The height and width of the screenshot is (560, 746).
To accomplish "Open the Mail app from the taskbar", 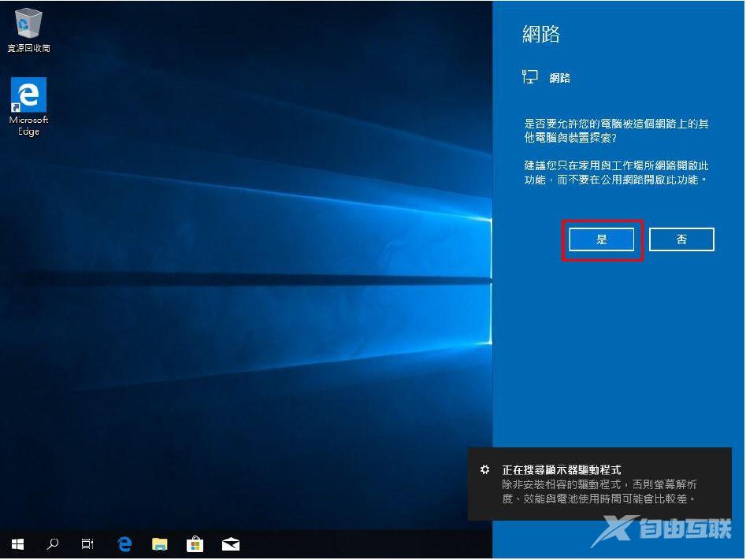I will coord(231,543).
